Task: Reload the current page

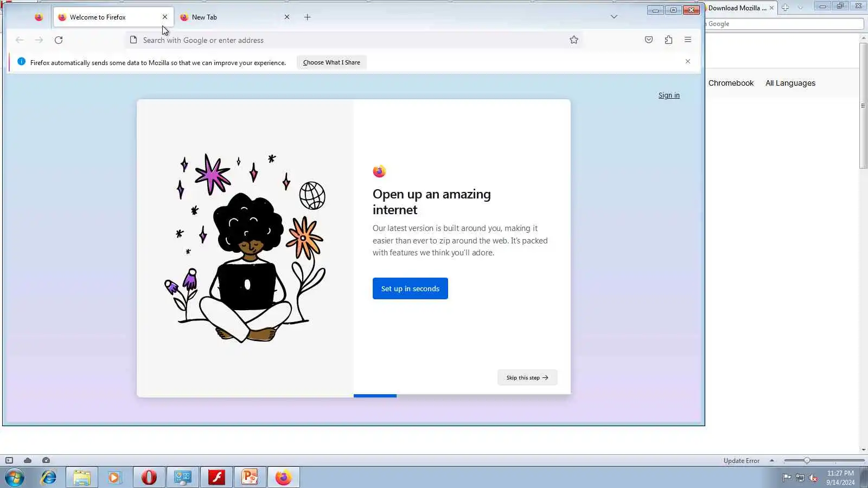Action: pos(59,40)
